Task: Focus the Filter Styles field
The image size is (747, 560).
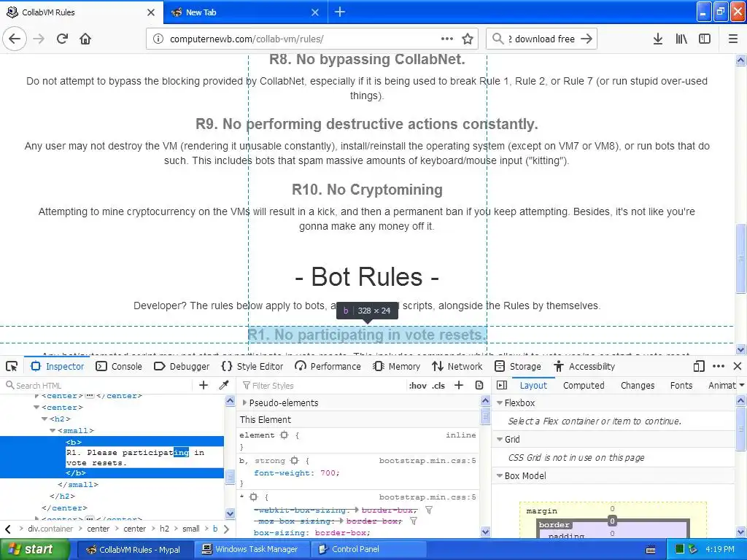Action: click(322, 385)
